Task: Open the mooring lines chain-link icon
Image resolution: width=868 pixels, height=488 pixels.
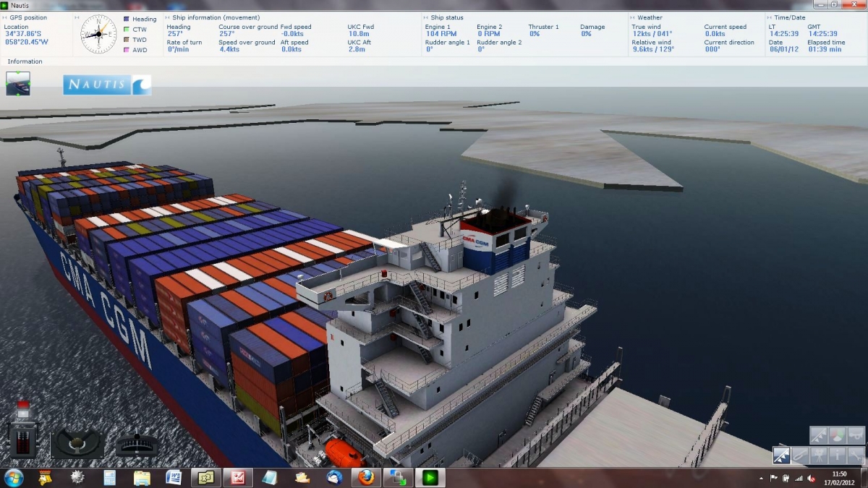Action: 800,455
